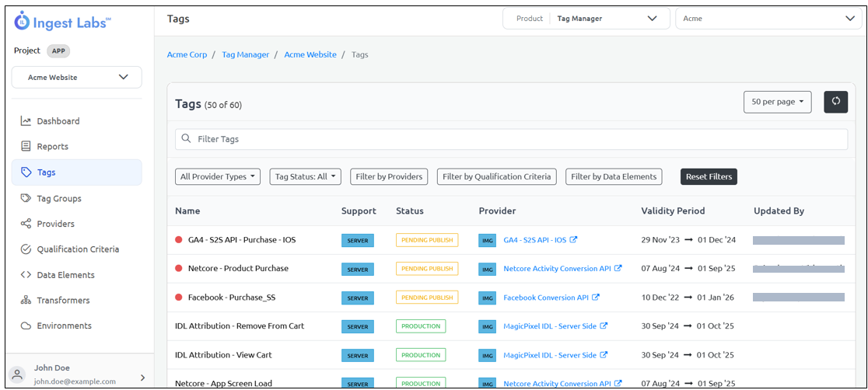The width and height of the screenshot is (868, 390).
Task: Open the All Provider Types dropdown
Action: [218, 176]
